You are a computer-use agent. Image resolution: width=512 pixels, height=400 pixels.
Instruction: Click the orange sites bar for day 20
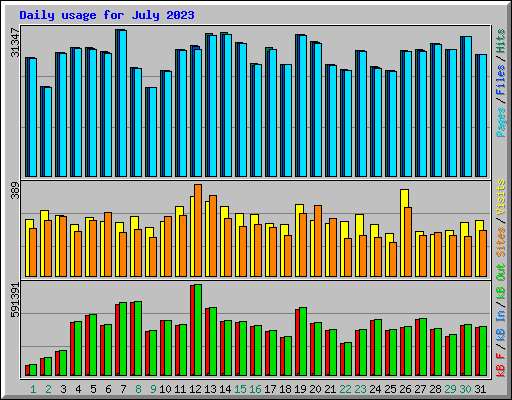pyautogui.click(x=318, y=241)
